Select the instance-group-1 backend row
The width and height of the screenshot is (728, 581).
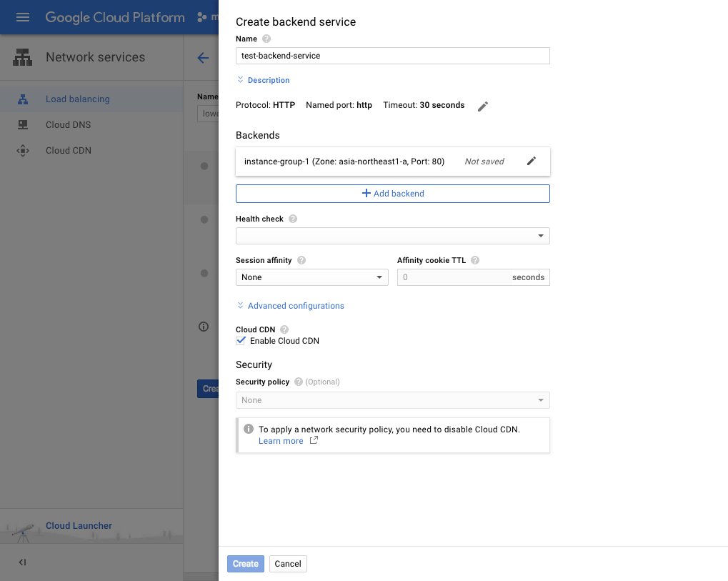coord(393,162)
